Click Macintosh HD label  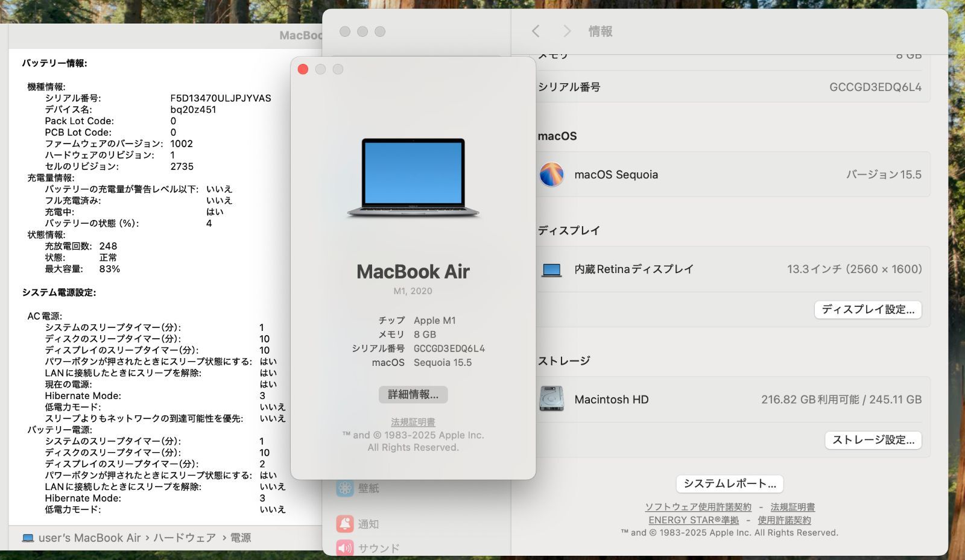[612, 399]
